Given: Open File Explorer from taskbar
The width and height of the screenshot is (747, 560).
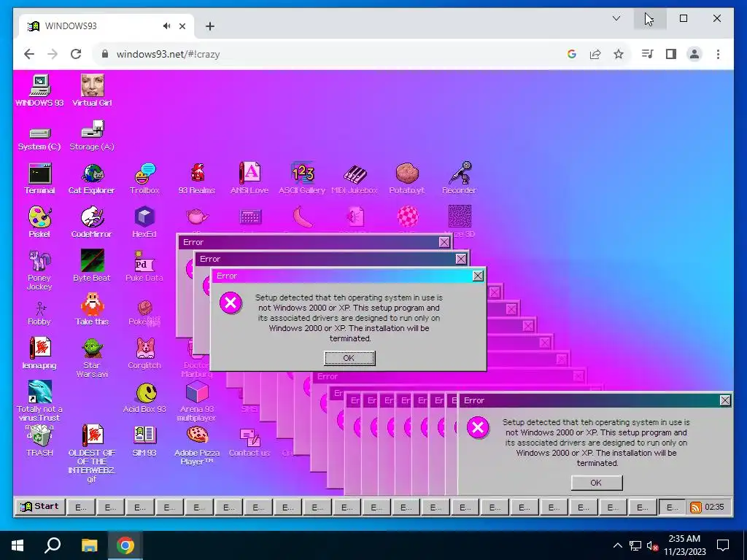Looking at the screenshot, I should pos(89,545).
